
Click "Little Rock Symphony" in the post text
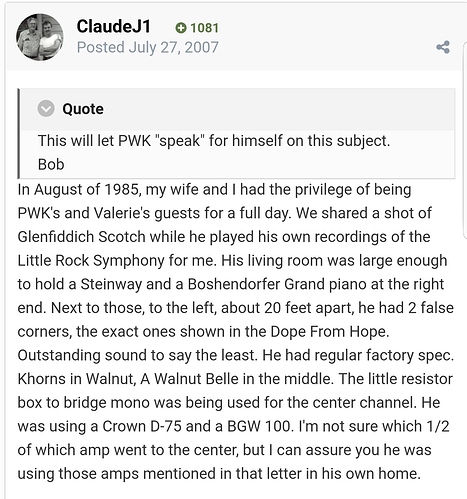(91, 260)
